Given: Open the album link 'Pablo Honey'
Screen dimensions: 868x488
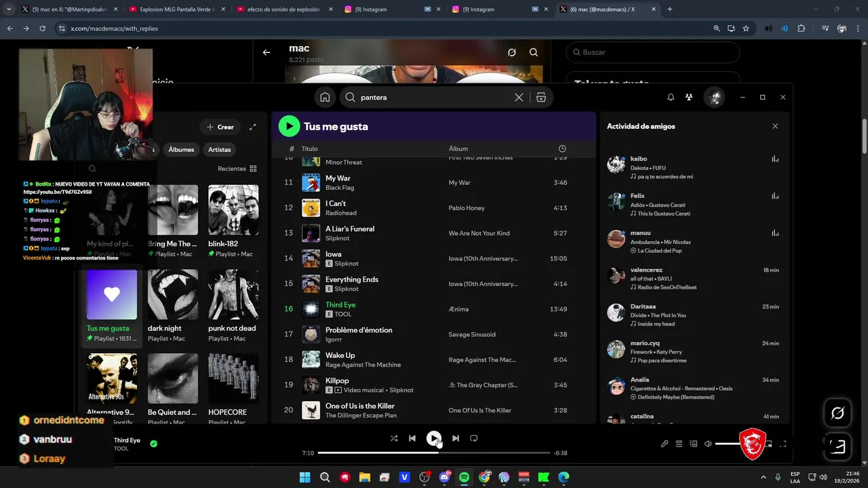Looking at the screenshot, I should tap(467, 208).
